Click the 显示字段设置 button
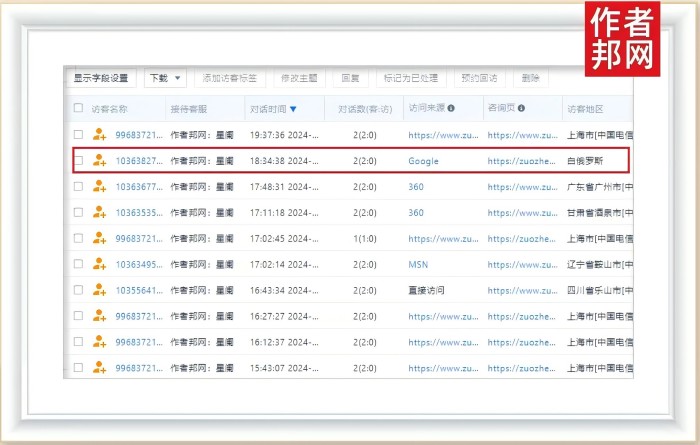Screen dimensions: 700x445 pos(101,78)
